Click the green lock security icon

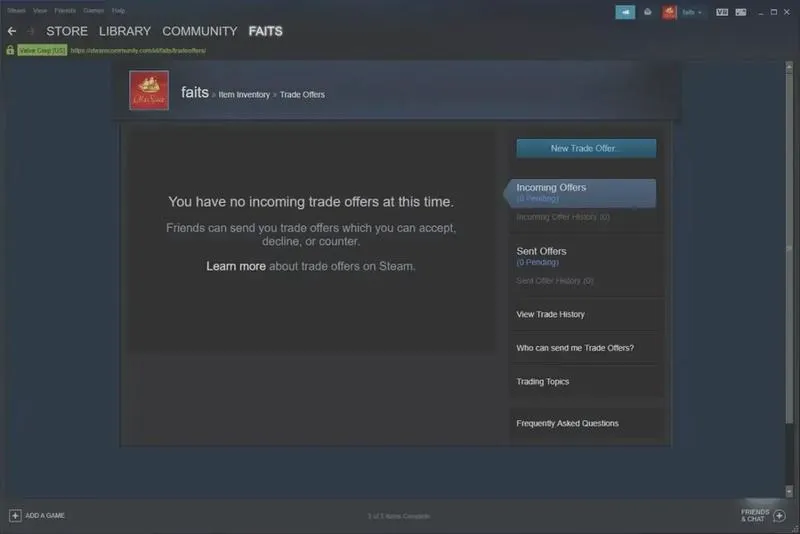point(10,50)
